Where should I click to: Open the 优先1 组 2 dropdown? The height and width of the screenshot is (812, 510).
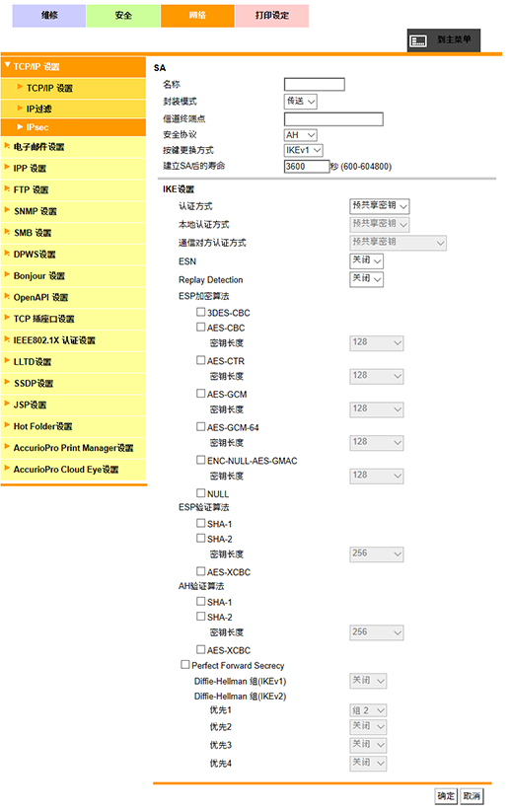coord(368,710)
